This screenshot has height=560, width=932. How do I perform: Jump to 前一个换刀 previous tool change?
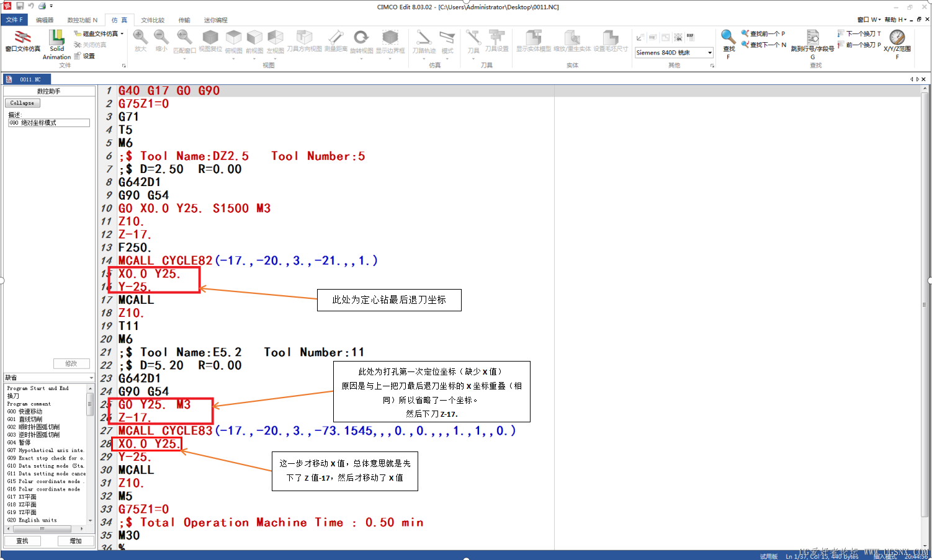click(859, 45)
